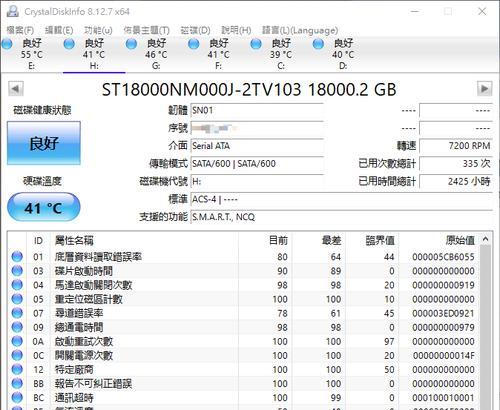Click the CrystalDiskInfo app icon in title bar
The height and width of the screenshot is (410, 500).
13,11
